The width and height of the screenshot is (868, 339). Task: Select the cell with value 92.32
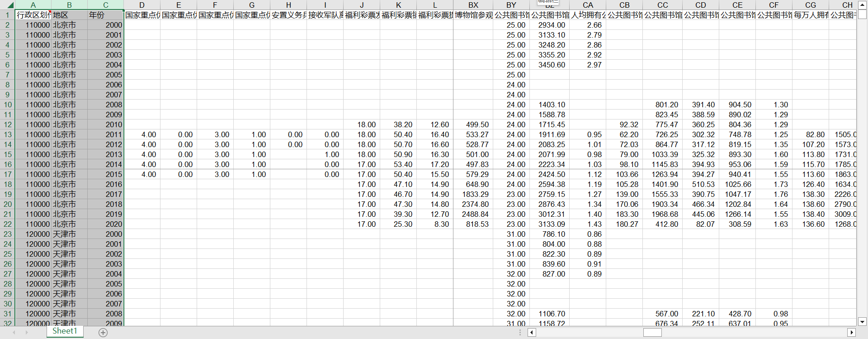(624, 124)
